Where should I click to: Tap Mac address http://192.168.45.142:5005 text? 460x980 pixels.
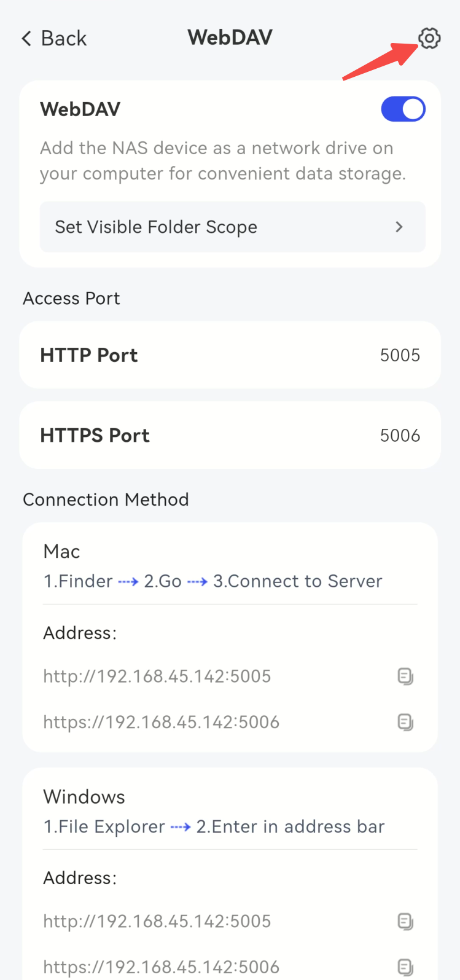tap(157, 676)
